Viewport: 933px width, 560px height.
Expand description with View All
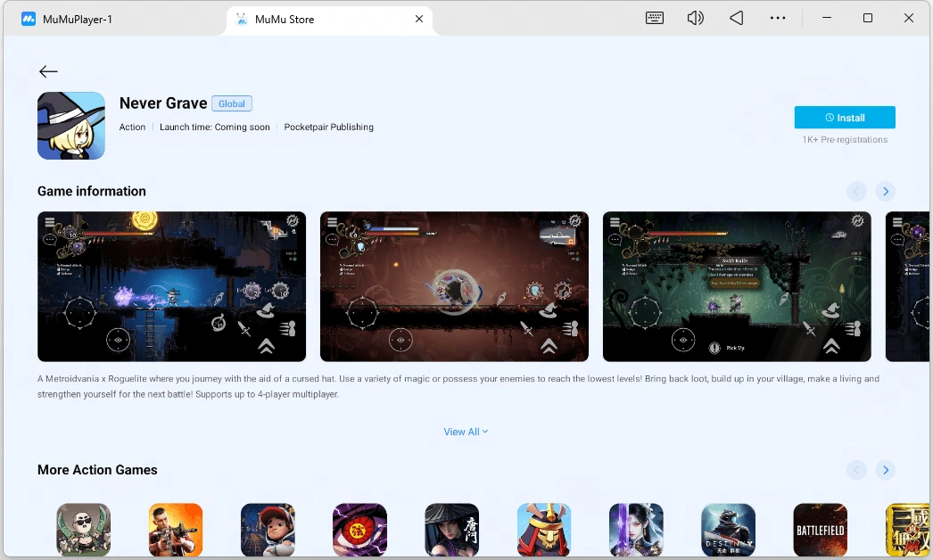[x=466, y=432]
